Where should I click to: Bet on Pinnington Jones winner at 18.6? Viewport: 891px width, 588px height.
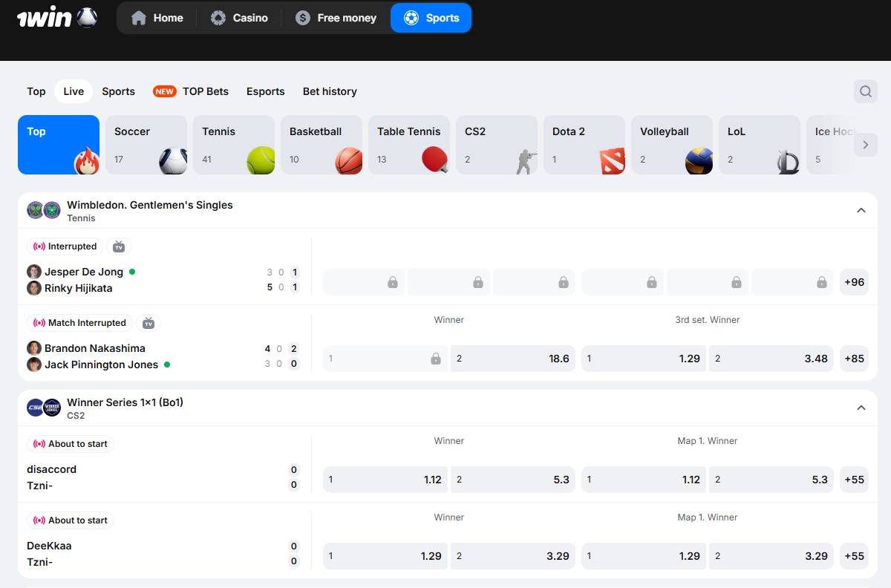point(513,359)
